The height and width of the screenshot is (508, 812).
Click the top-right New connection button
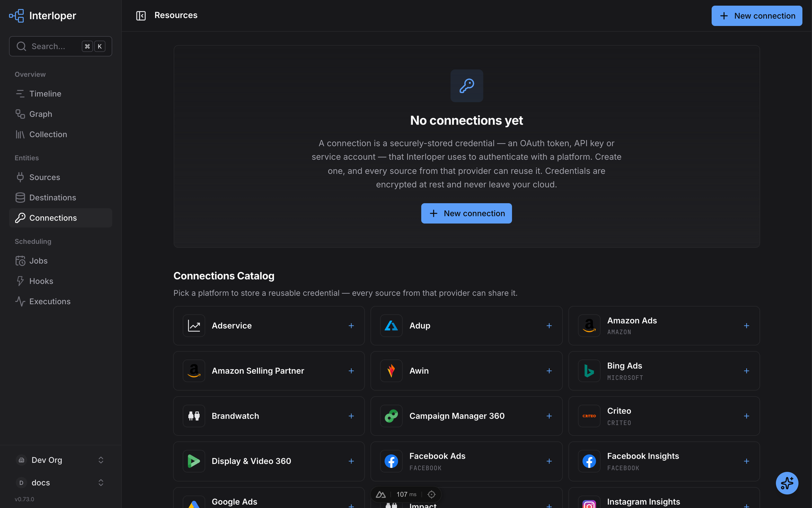tap(757, 16)
